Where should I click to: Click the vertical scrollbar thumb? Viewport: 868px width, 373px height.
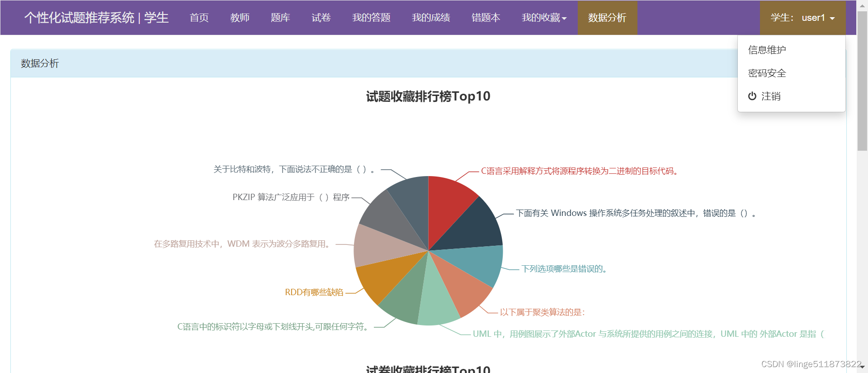(862, 81)
